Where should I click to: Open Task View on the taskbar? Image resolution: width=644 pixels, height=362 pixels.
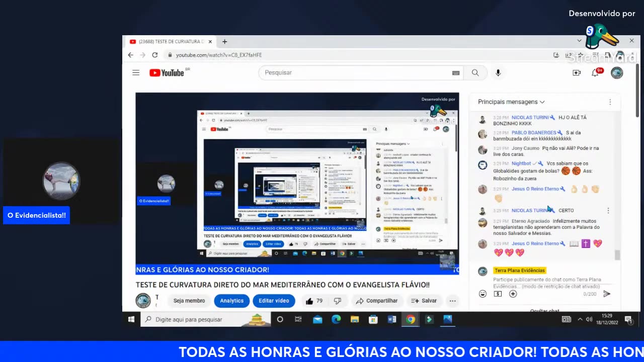[x=298, y=319]
